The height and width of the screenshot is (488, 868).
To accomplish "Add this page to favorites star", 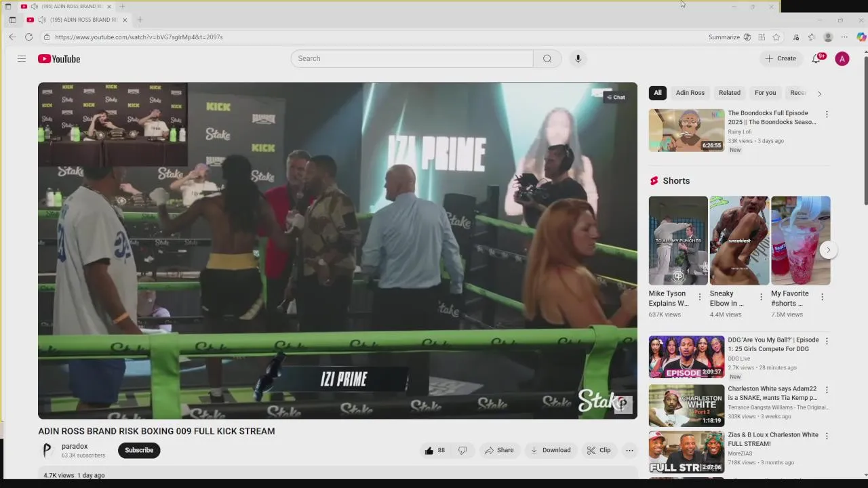I will pyautogui.click(x=776, y=37).
